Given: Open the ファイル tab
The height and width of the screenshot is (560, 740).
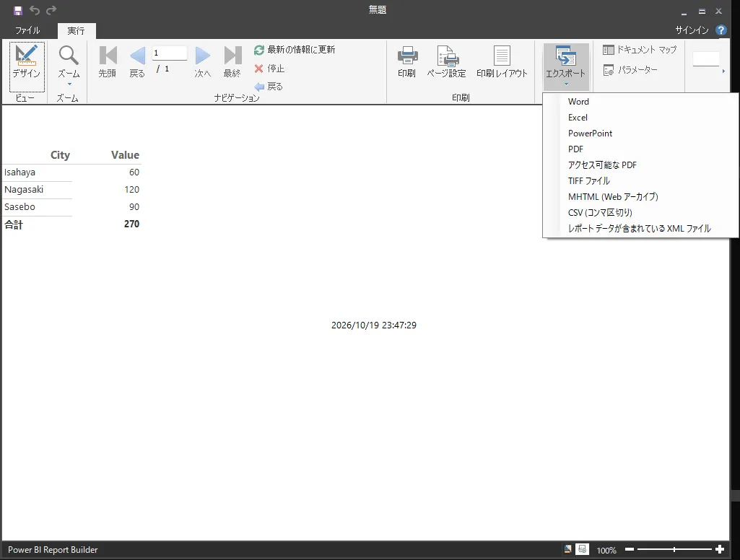Looking at the screenshot, I should pos(27,30).
